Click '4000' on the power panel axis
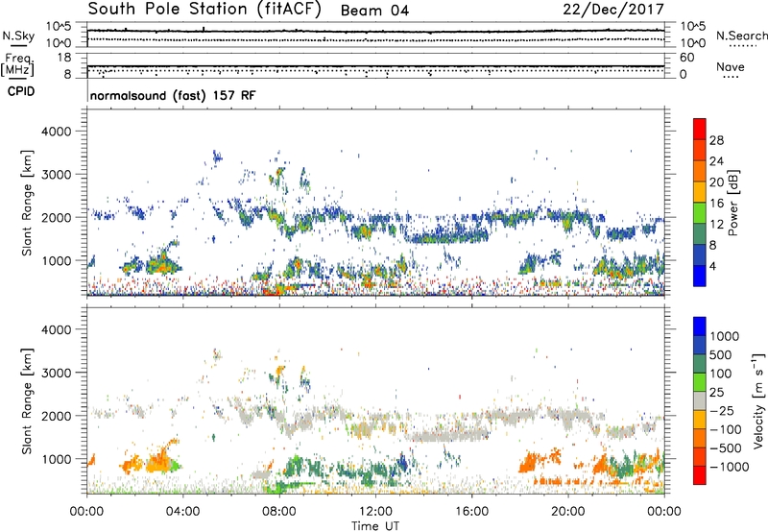 tap(57, 132)
